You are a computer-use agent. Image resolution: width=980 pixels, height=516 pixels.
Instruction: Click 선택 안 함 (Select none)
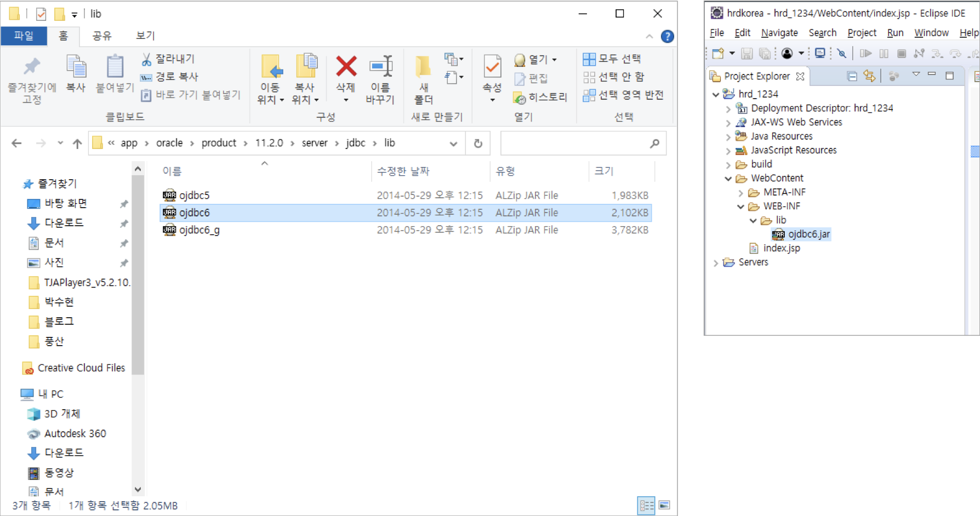pos(613,77)
